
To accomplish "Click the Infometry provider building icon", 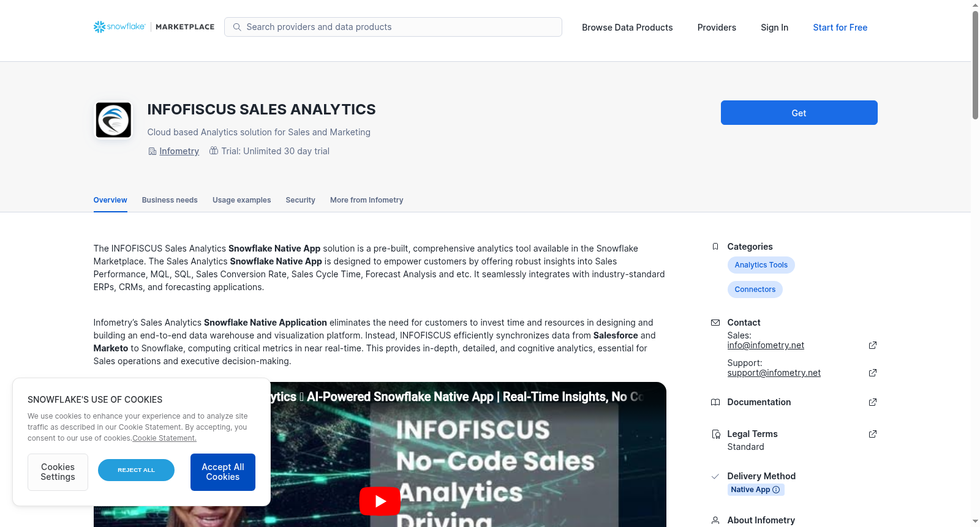I will point(153,151).
